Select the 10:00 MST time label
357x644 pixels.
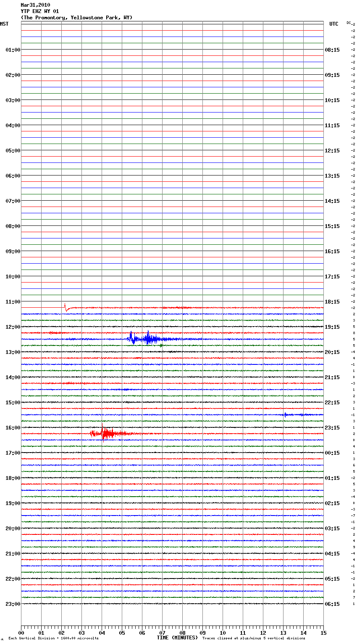(13, 277)
